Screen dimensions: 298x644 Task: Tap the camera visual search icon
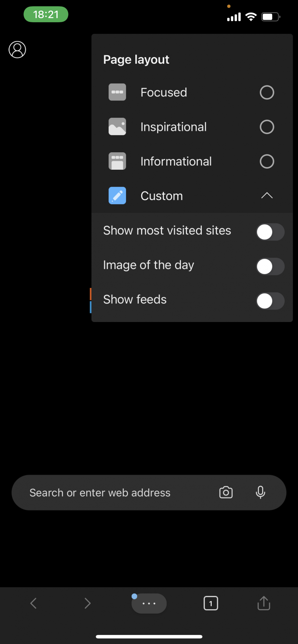click(x=226, y=492)
